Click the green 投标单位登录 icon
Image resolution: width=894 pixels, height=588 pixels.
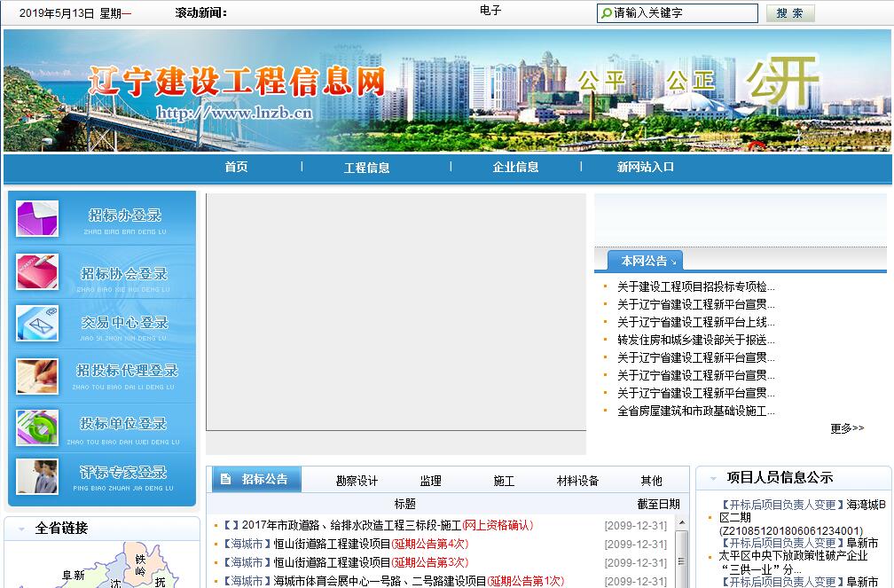point(37,427)
